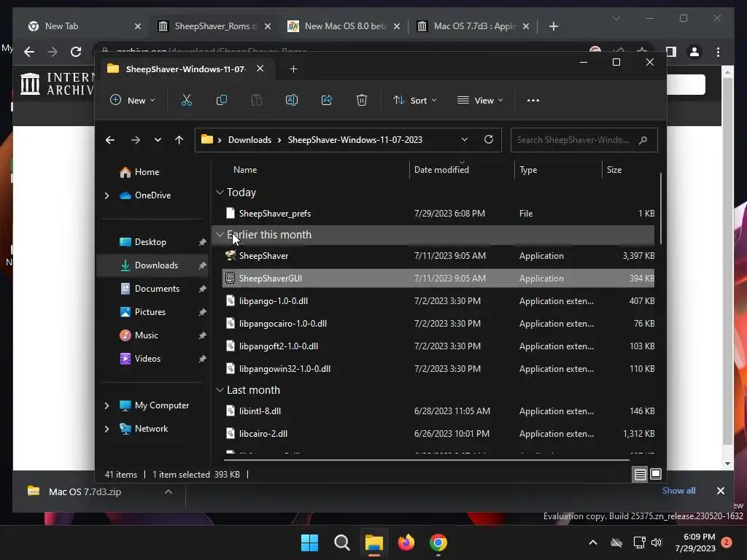
Task: Click Show all downloads link
Action: tap(678, 491)
